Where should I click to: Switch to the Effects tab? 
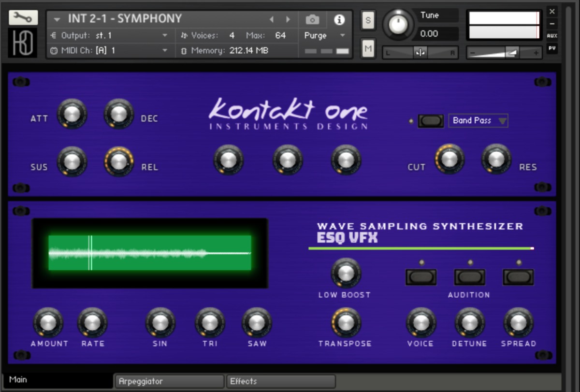(x=281, y=381)
